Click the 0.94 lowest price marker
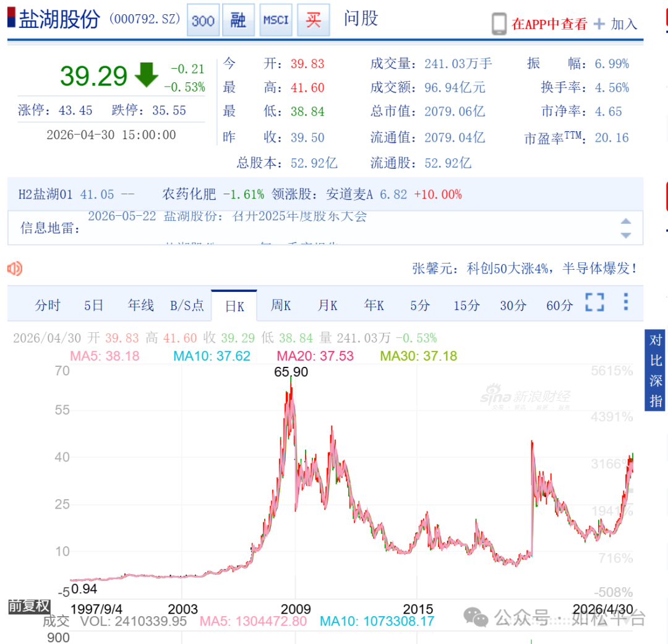The width and height of the screenshot is (668, 644). tap(84, 589)
